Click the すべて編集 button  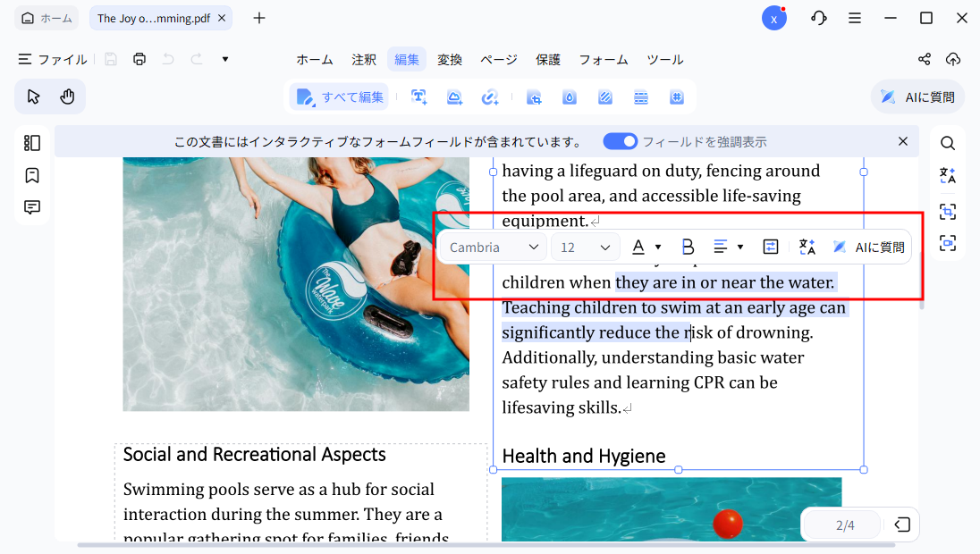[341, 97]
